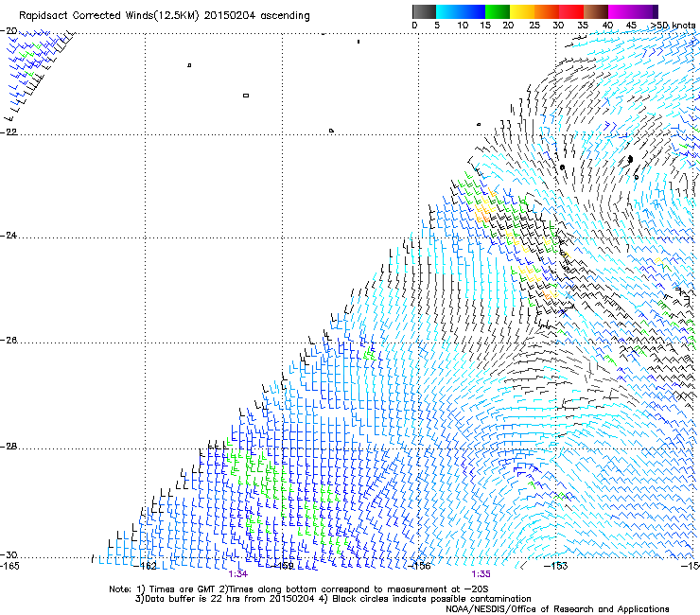Viewport: 700px width, 615px height.
Task: Click the '-24' latitude axis label
Action: pyautogui.click(x=9, y=236)
